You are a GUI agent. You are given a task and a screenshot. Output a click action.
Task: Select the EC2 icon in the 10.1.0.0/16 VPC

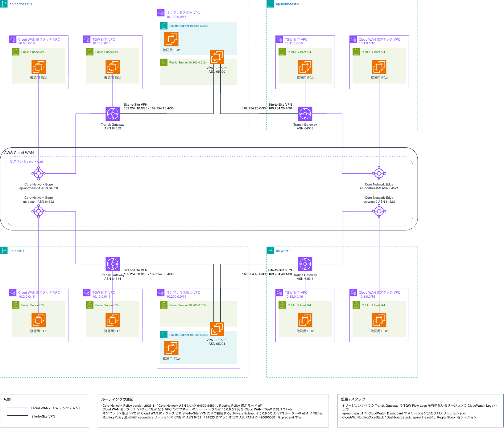(379, 67)
